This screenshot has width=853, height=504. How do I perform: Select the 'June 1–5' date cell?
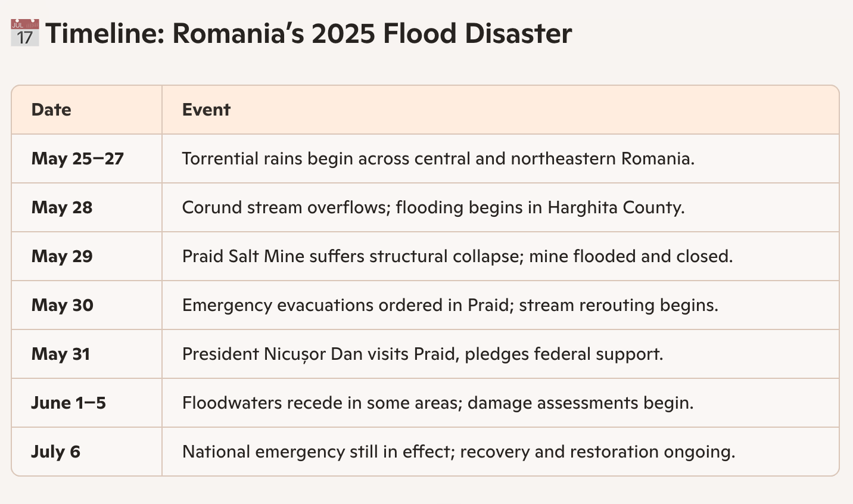coord(69,403)
